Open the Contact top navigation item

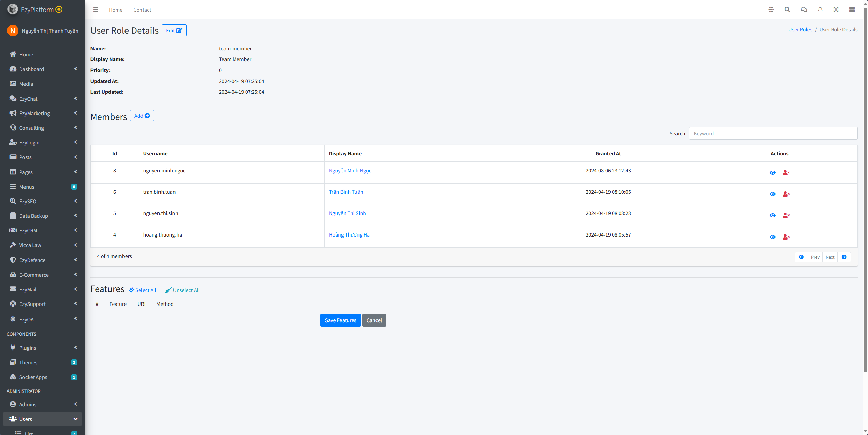142,10
